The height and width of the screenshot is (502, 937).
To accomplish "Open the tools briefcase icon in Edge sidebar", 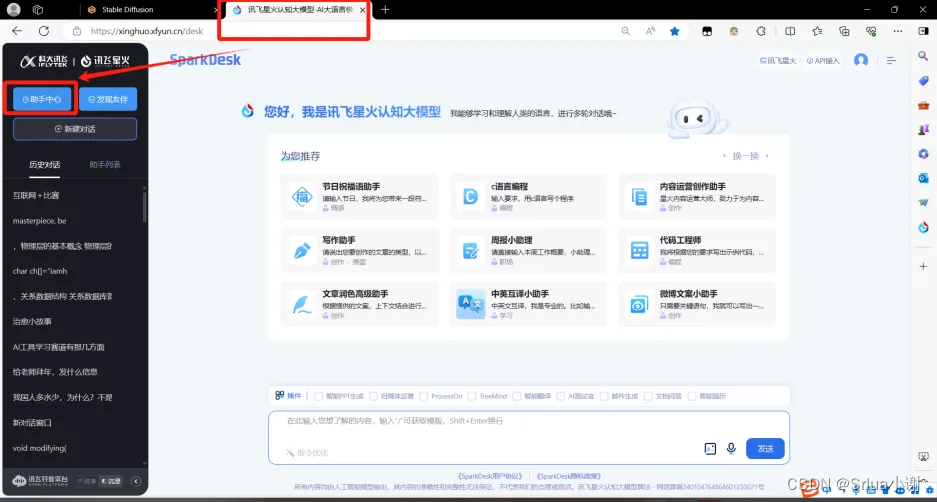I will pos(923,105).
